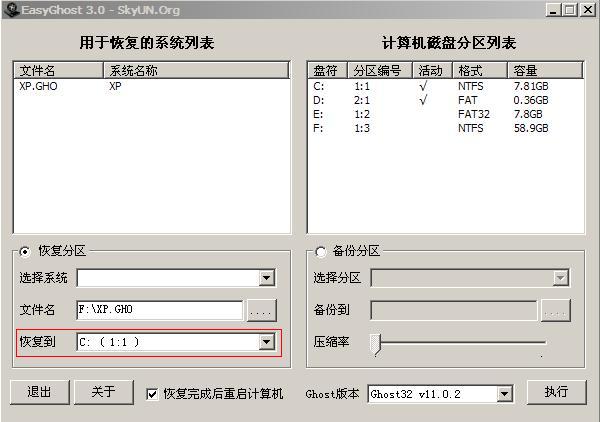Click the 活动 column header
Image resolution: width=600 pixels, height=422 pixels.
pos(432,70)
